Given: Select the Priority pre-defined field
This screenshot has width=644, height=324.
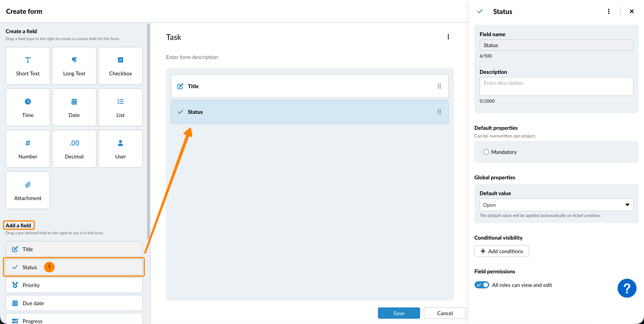Looking at the screenshot, I should coord(74,285).
